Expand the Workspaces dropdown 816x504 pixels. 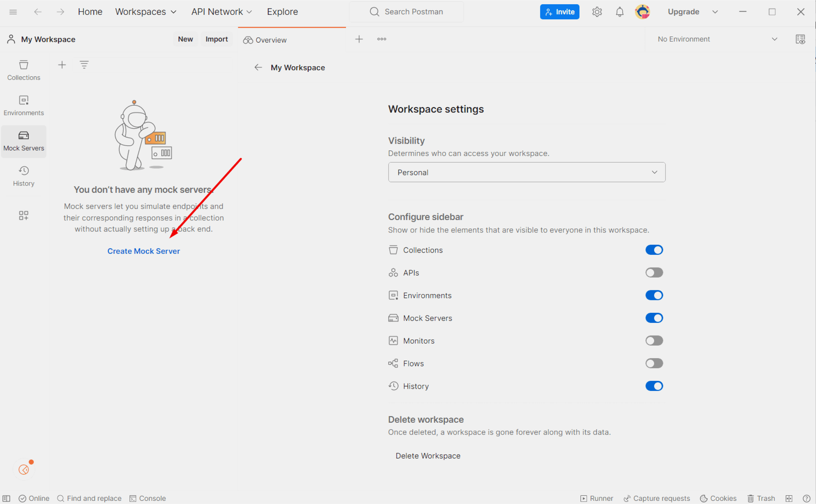(x=146, y=12)
